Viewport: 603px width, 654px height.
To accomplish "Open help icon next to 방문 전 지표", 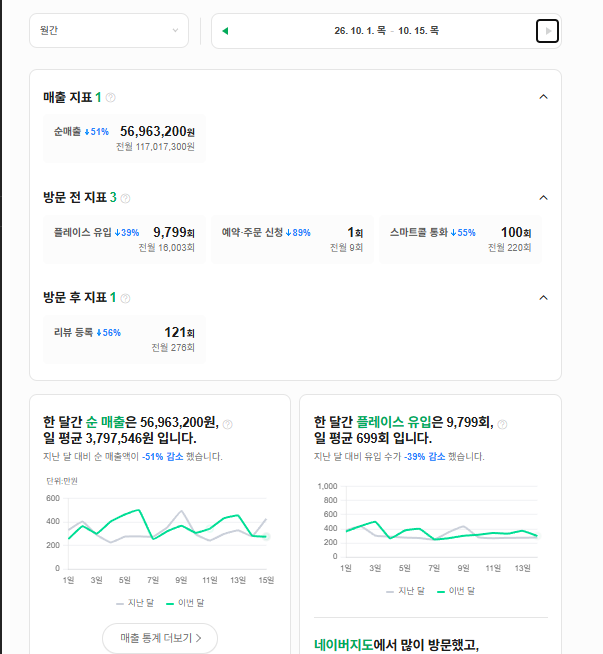I will (x=125, y=198).
